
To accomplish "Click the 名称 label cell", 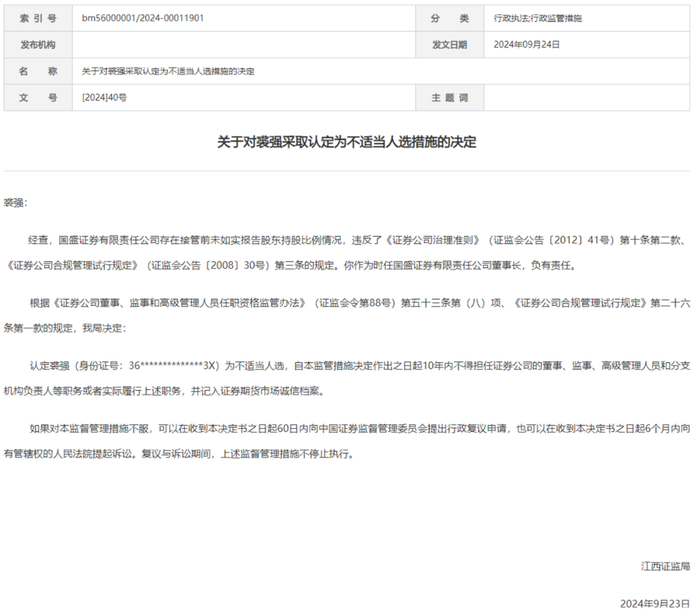I will (x=38, y=71).
